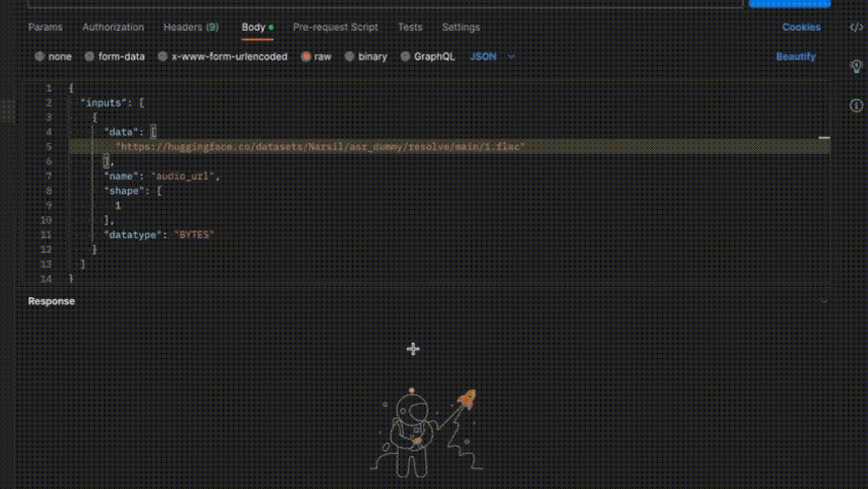Click line number 9 in gutter
The width and height of the screenshot is (868, 489).
[48, 205]
